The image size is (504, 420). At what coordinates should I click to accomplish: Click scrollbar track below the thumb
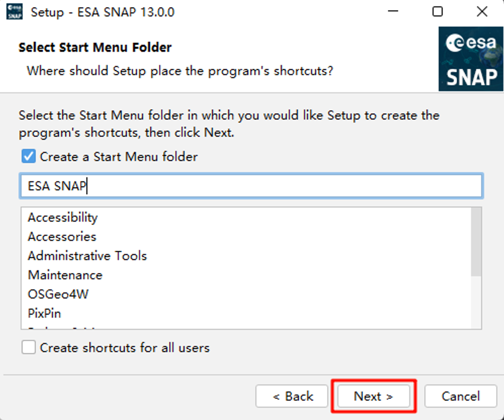click(x=476, y=302)
